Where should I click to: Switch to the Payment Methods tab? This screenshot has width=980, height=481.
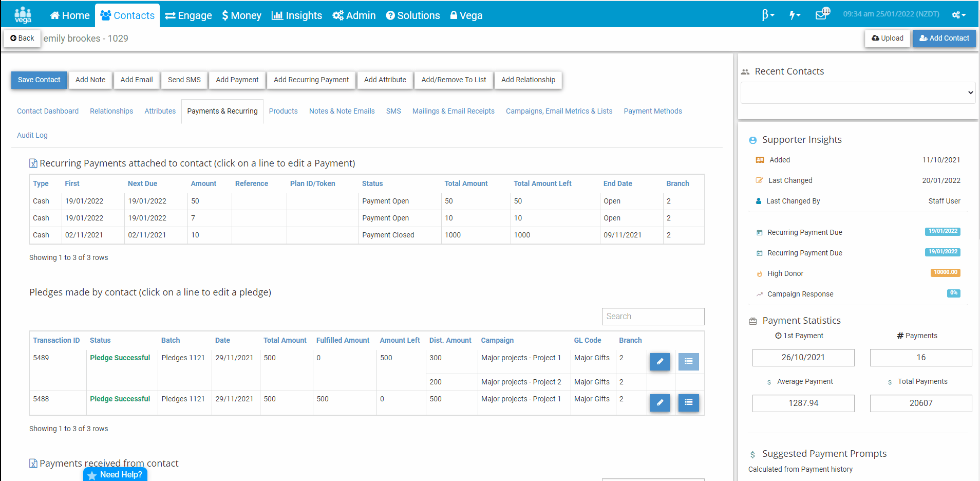coord(652,111)
